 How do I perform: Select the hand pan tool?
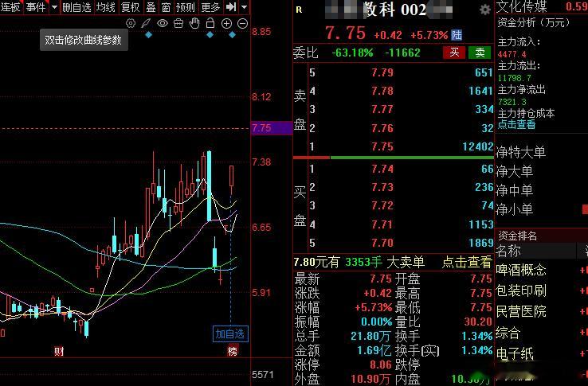tap(194, 23)
